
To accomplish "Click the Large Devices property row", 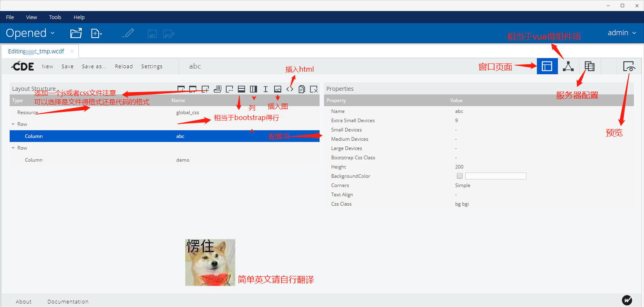I will click(x=479, y=148).
